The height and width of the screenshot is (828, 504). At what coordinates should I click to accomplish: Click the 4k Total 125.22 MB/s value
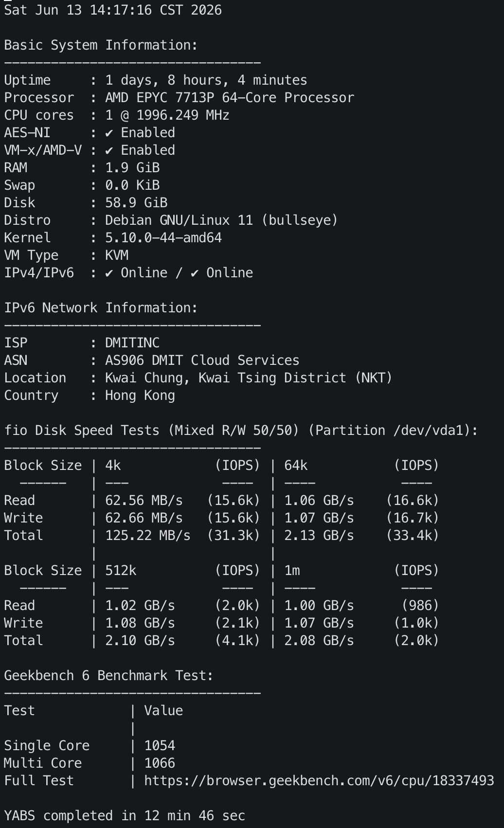[148, 536]
